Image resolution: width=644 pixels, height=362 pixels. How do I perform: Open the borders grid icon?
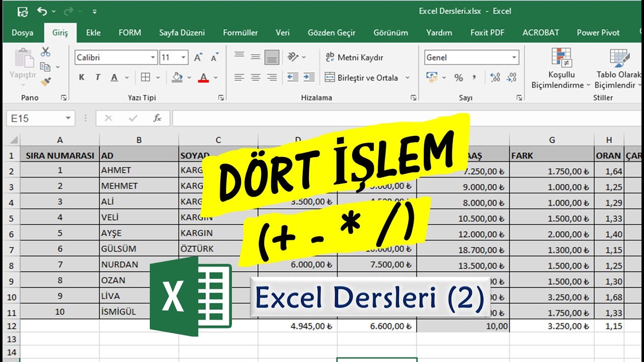tap(145, 77)
